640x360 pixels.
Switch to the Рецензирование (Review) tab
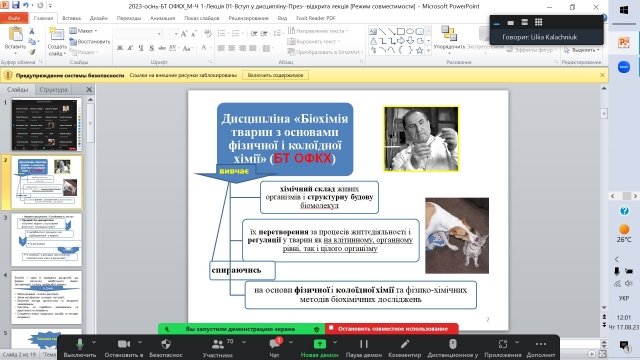point(249,18)
